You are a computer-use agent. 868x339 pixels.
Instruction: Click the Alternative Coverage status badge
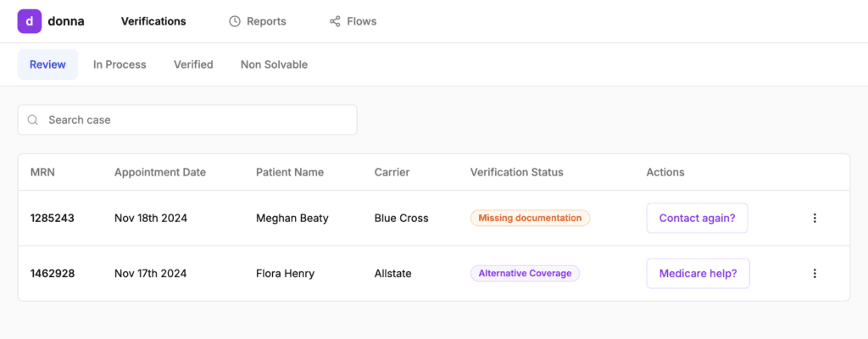click(x=525, y=273)
